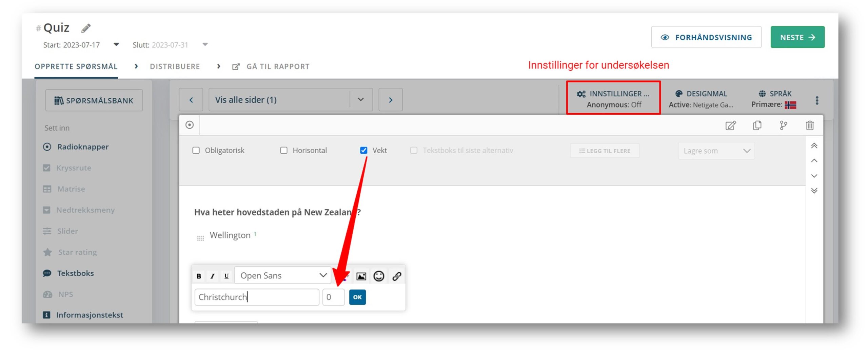
Task: Open the three-dot more options menu
Action: (x=817, y=100)
